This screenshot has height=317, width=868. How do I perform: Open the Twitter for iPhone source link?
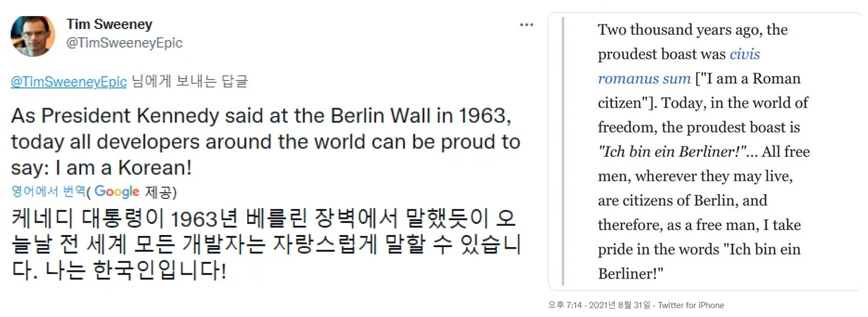(691, 305)
